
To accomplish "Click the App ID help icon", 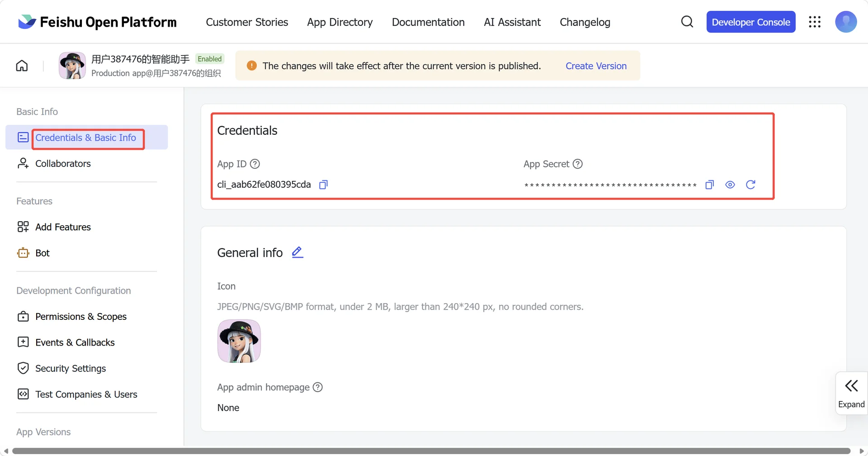I will tap(255, 164).
